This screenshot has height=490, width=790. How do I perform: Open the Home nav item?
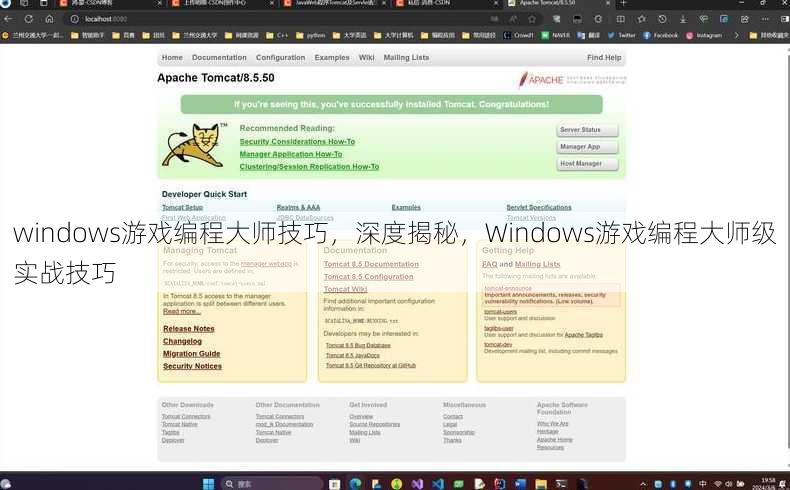pyautogui.click(x=172, y=57)
